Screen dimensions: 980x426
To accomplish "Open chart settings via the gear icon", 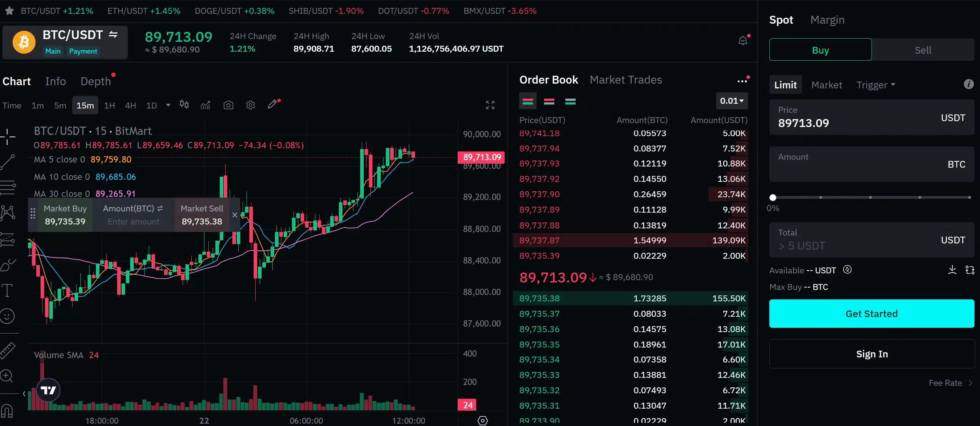I will click(250, 105).
